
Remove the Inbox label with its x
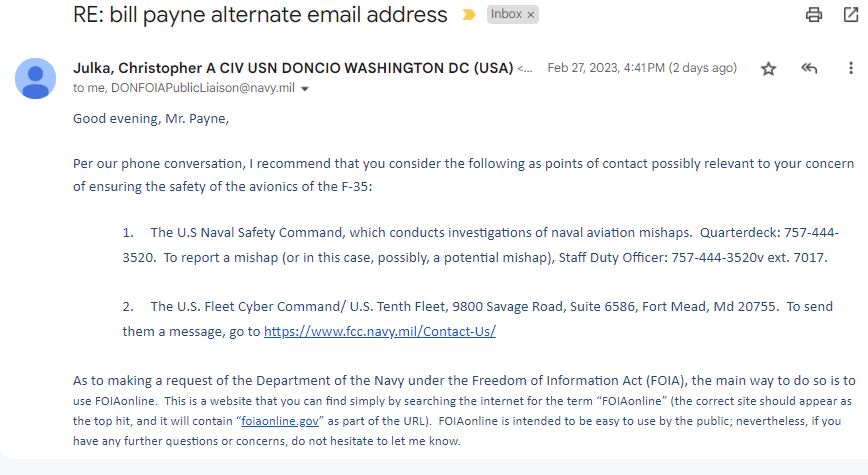pos(530,15)
